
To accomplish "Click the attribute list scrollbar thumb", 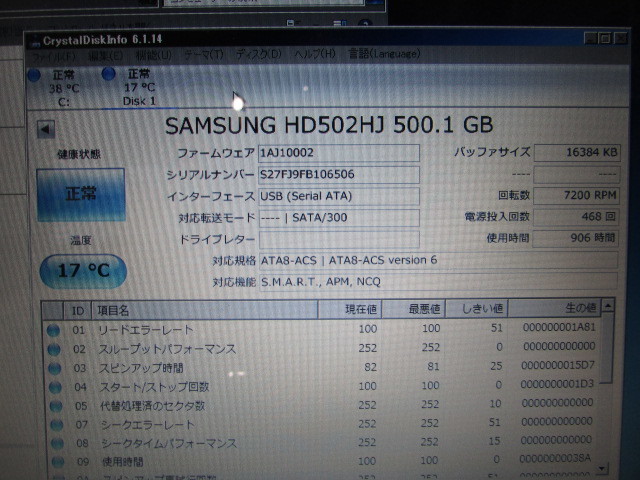I will point(607,348).
